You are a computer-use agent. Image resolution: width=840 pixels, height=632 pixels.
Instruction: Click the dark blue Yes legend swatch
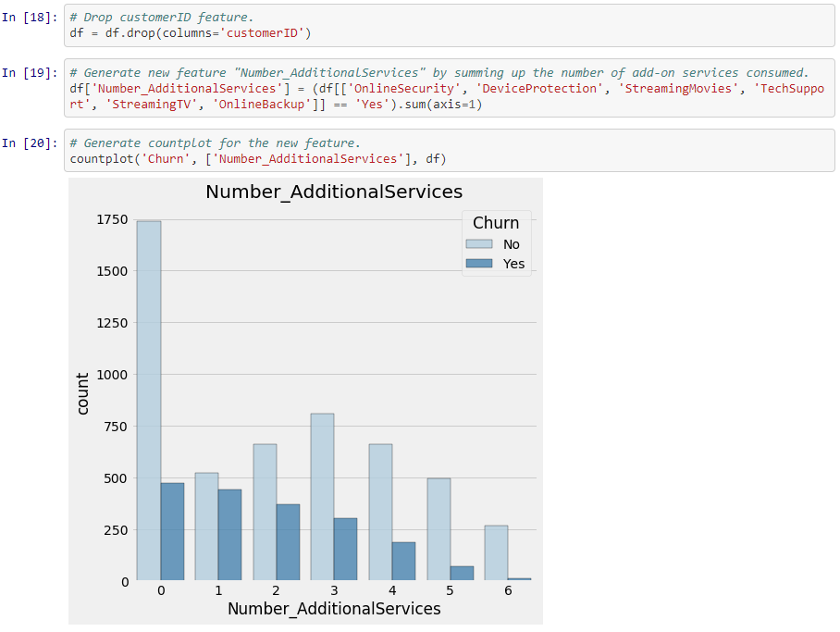click(x=479, y=263)
